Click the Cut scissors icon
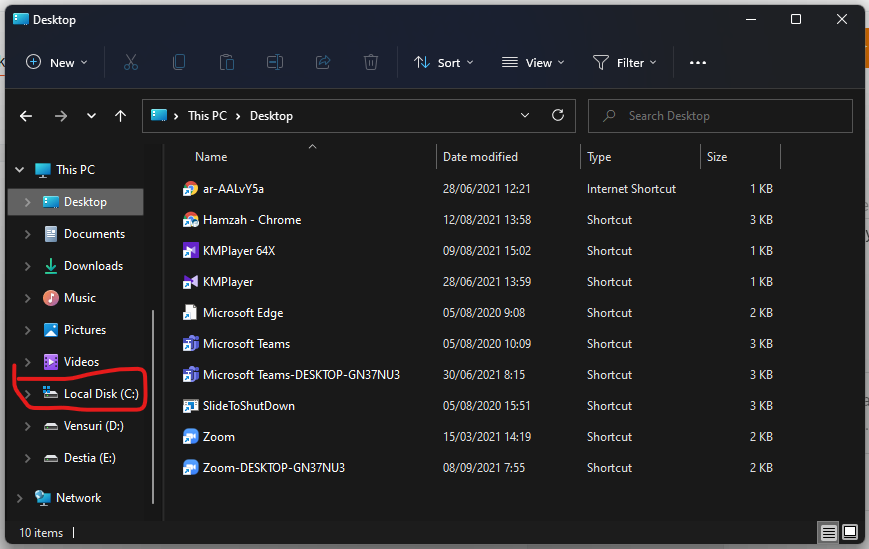Viewport: 869px width, 549px height. 131,63
